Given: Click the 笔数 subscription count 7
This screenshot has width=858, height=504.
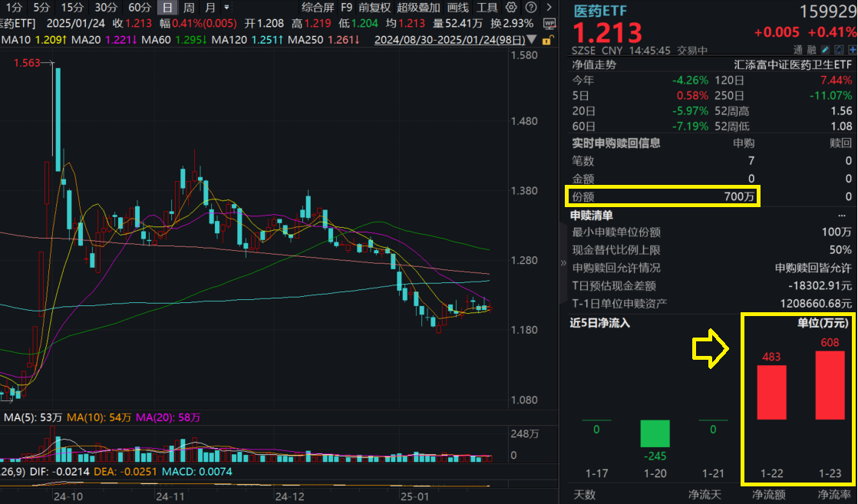Looking at the screenshot, I should [x=751, y=161].
